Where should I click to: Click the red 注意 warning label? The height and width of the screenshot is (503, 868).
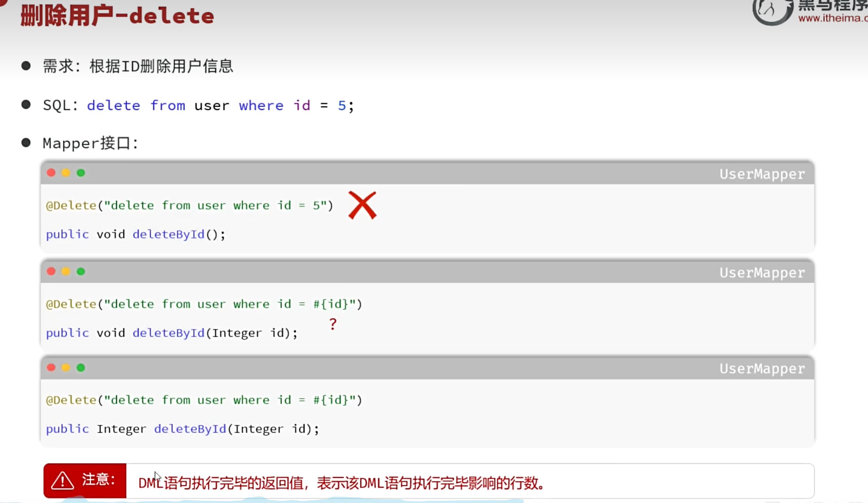85,481
